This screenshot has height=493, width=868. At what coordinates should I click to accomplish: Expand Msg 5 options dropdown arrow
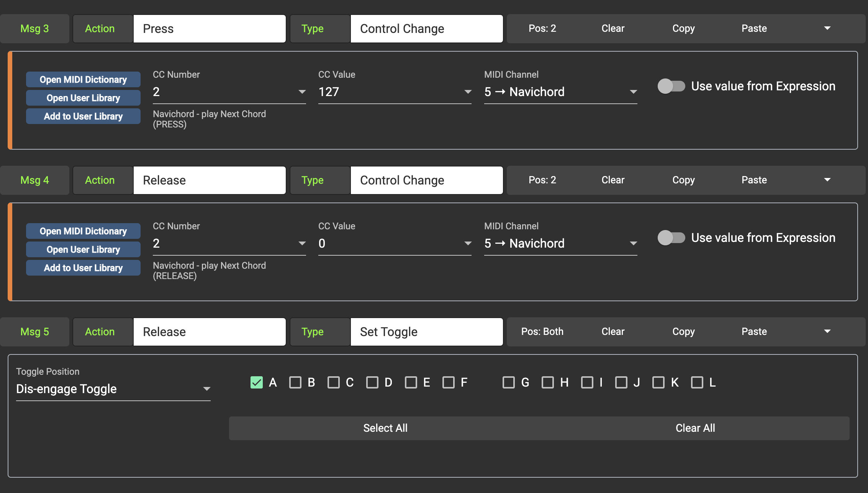[827, 331]
